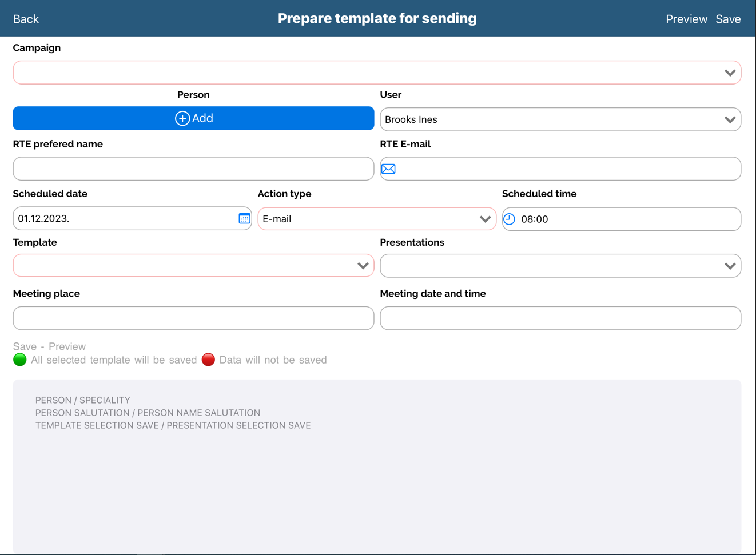Click into the RTE E-mail text field
The width and height of the screenshot is (756, 555).
[x=566, y=169]
